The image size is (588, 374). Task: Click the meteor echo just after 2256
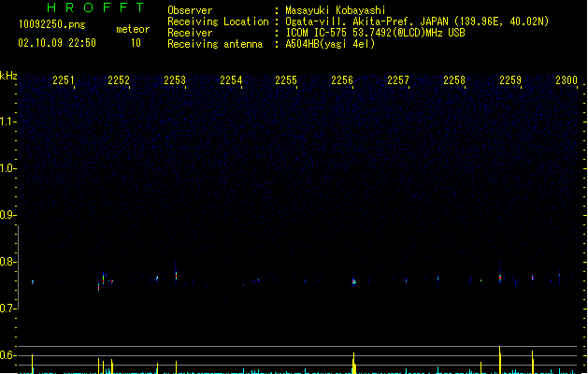pos(353,281)
